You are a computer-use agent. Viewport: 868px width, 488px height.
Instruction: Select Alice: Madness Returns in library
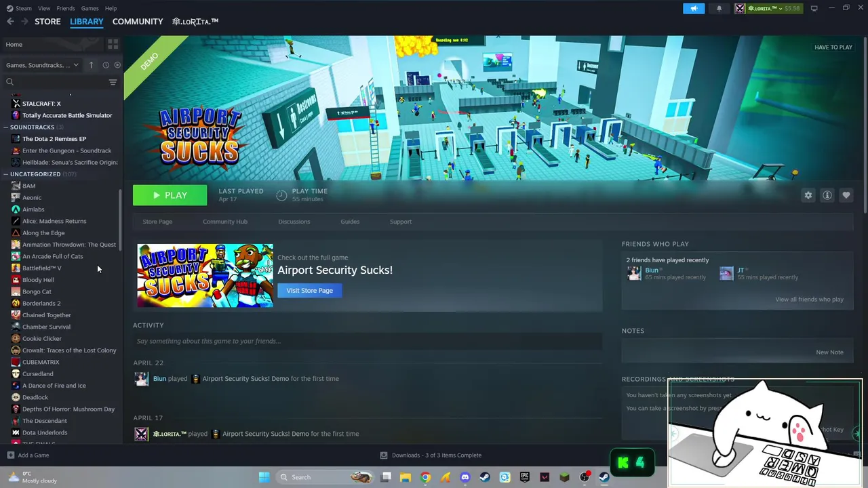[54, 221]
